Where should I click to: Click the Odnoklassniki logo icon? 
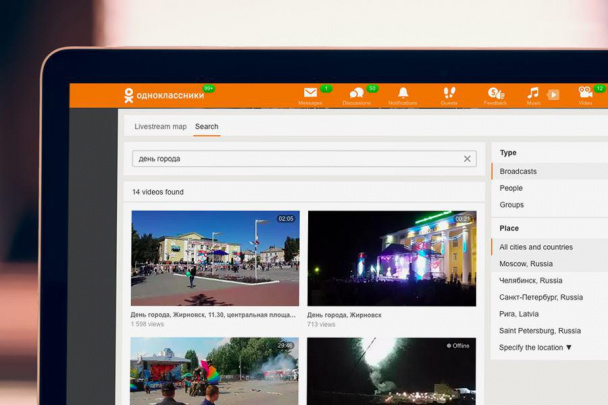tap(129, 96)
